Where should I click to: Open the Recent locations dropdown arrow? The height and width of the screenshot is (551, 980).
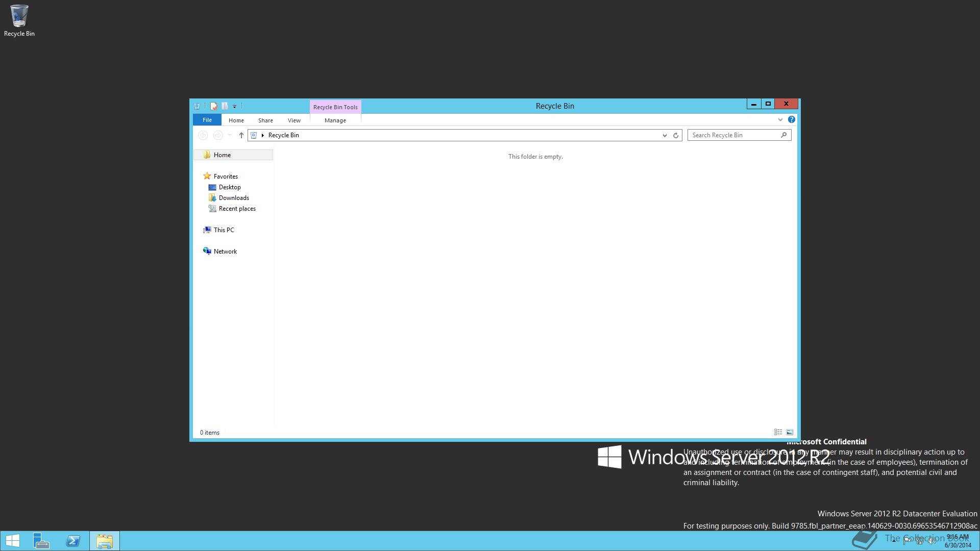tap(230, 135)
